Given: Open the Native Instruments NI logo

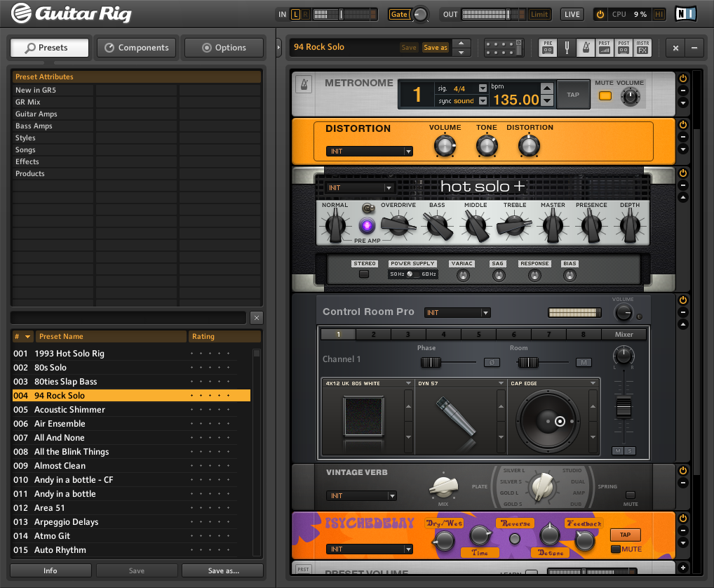Looking at the screenshot, I should pos(685,13).
